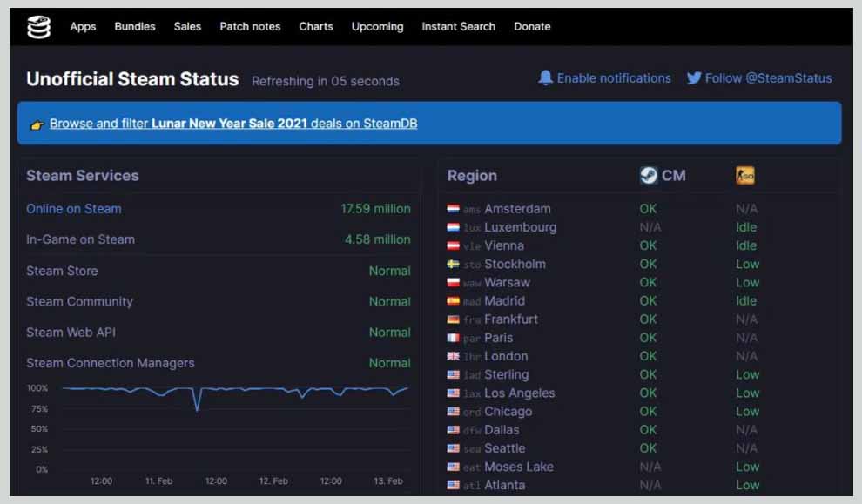Click the Steam Community status entry
Viewport: 862px width, 504px height.
coord(79,302)
